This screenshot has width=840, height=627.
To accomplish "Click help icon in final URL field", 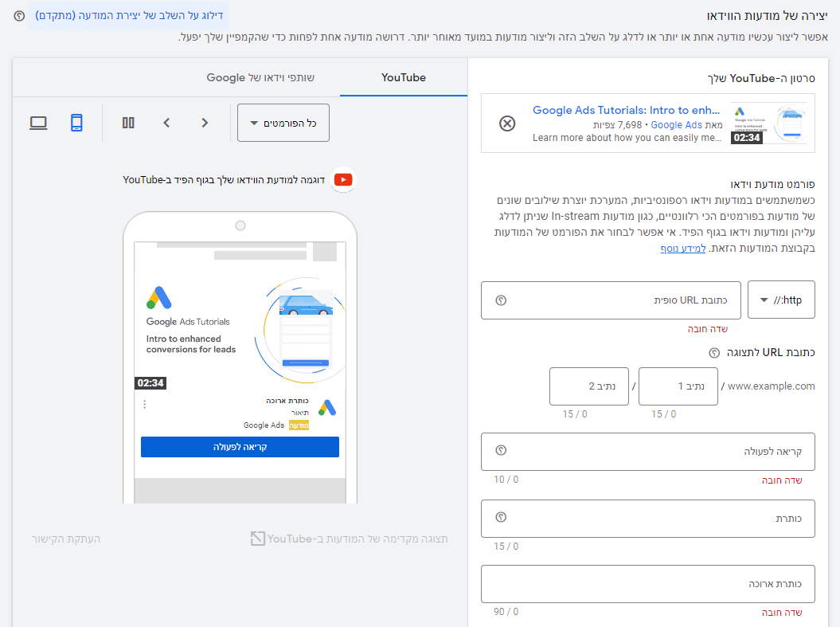I will point(501,300).
